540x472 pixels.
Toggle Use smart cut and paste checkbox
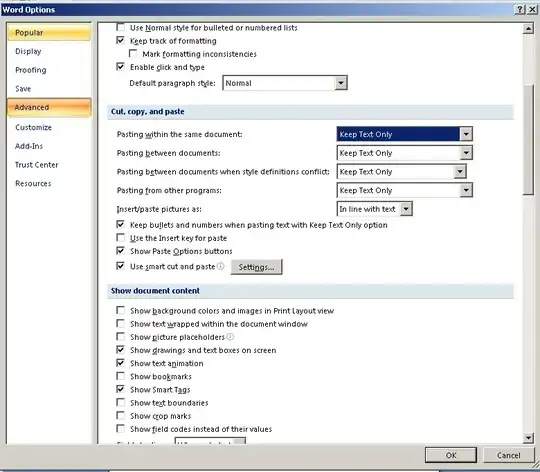(121, 266)
